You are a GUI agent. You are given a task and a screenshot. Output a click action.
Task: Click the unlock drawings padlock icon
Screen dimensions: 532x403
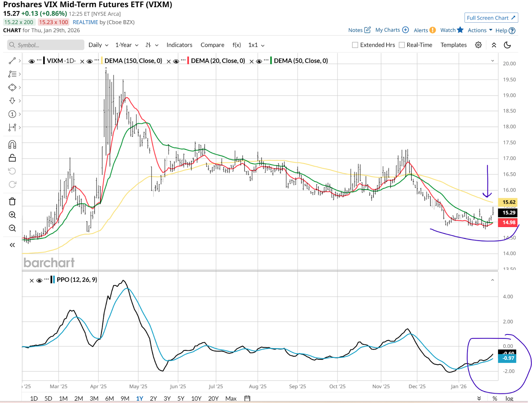(12, 158)
